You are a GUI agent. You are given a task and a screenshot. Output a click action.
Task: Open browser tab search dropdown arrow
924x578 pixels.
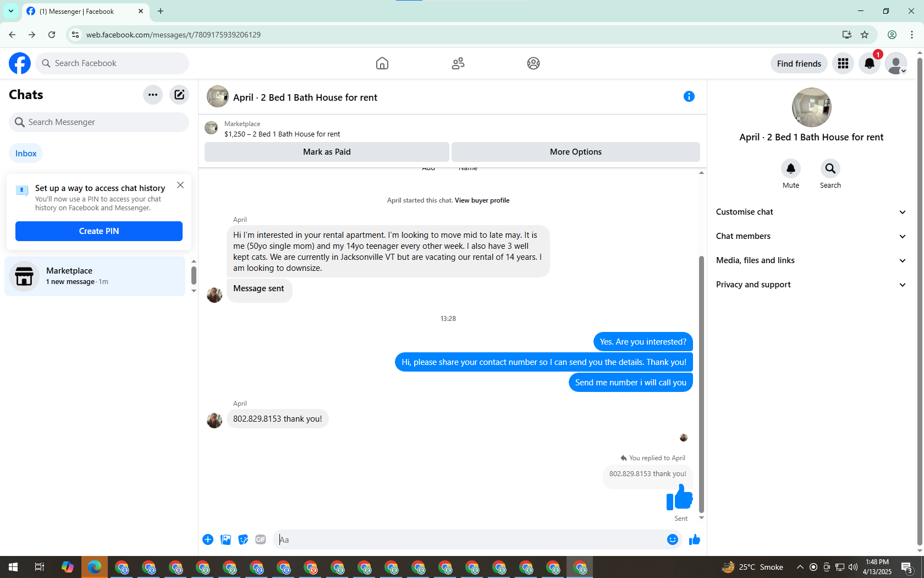coord(11,11)
